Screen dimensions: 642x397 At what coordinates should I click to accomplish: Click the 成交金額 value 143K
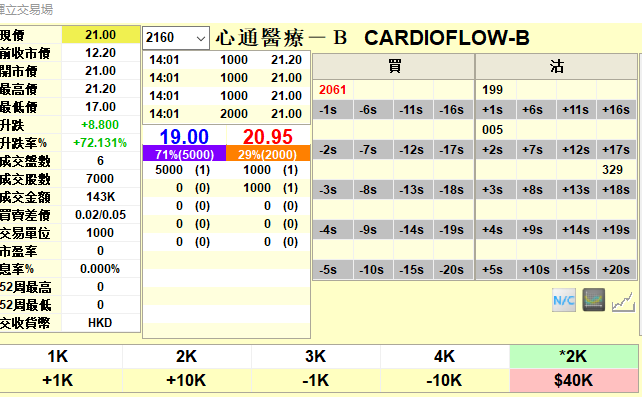click(x=101, y=197)
